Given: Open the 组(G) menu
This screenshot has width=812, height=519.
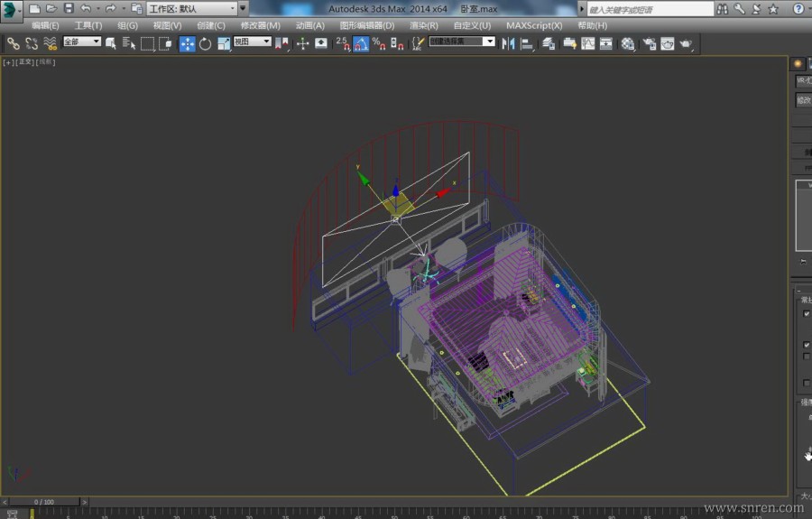Looking at the screenshot, I should [x=127, y=25].
